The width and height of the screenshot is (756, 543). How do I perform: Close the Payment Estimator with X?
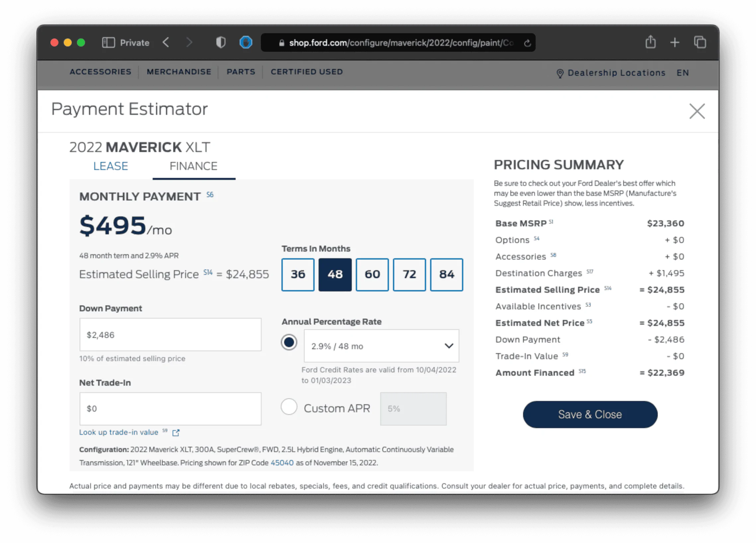point(697,111)
